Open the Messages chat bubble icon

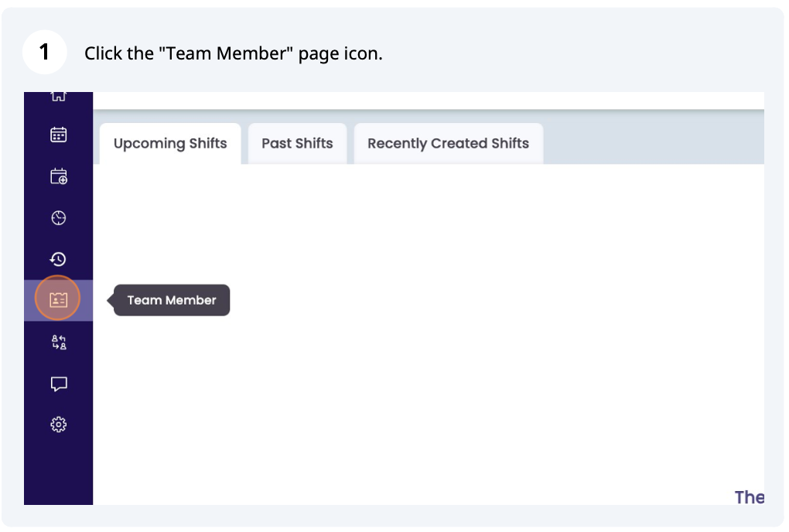coord(59,384)
